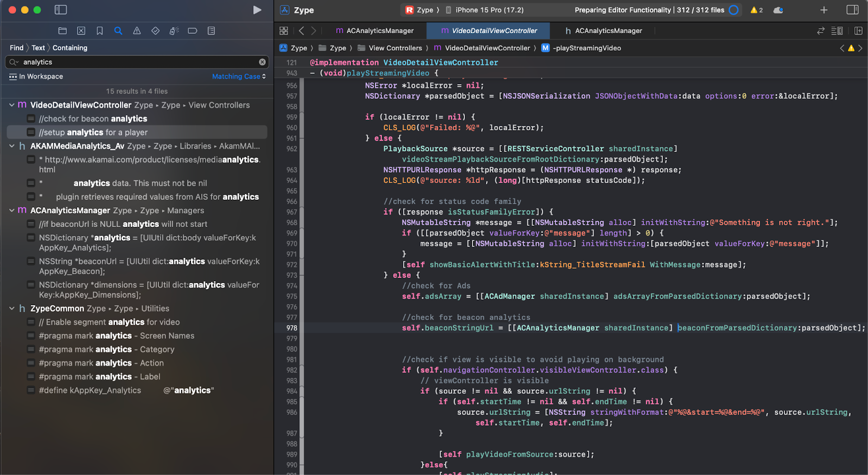The image size is (868, 475).
Task: Select result '//if beaconUrl is NULL analytics'
Action: click(137, 224)
